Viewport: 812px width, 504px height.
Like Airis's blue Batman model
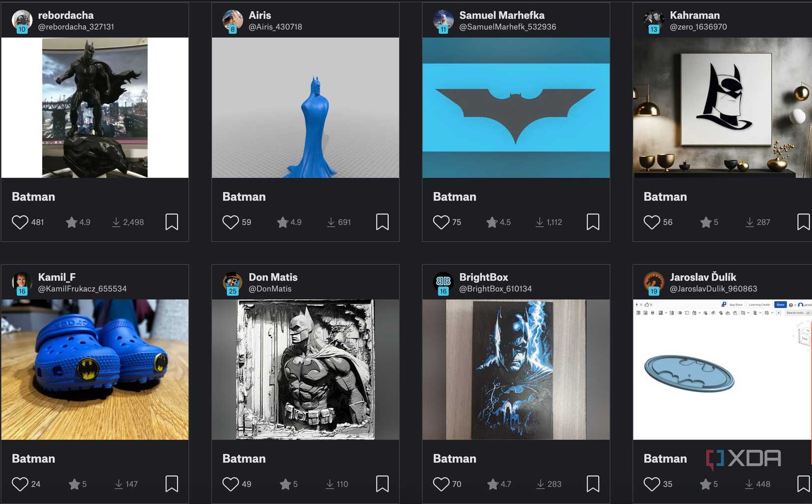[x=231, y=222]
